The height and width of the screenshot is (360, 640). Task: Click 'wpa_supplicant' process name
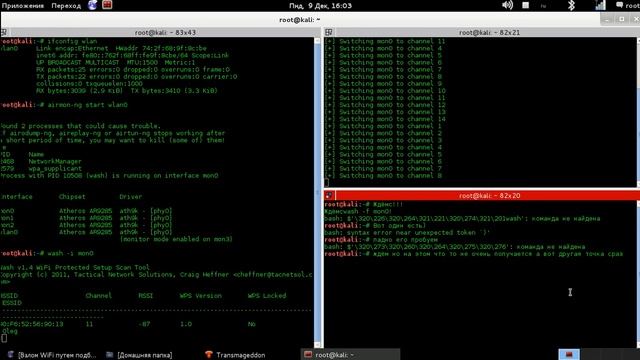55,169
